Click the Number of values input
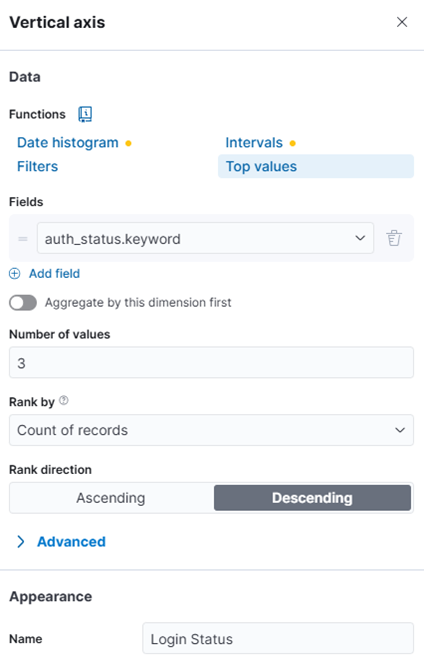Viewport: 424px width, 671px height. click(x=211, y=362)
